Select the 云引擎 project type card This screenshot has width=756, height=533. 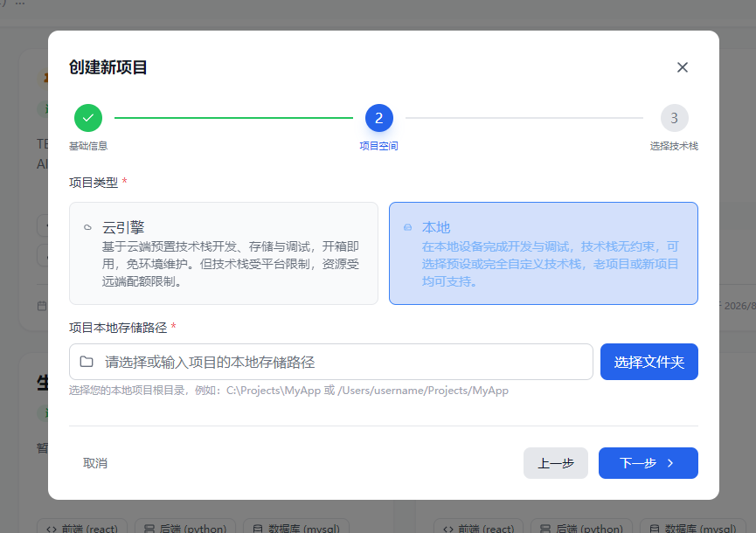coord(224,253)
